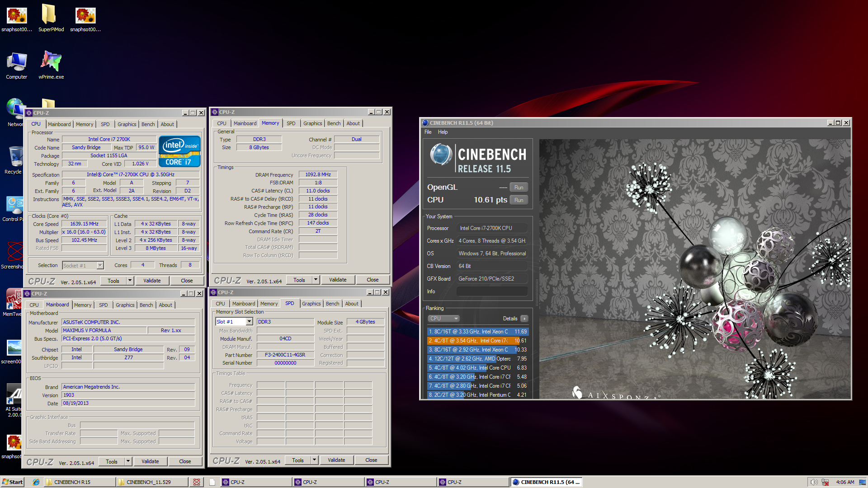Open the snaphsot00 image icon right of SuperPiMod
The image size is (868, 488).
pyautogui.click(x=85, y=18)
